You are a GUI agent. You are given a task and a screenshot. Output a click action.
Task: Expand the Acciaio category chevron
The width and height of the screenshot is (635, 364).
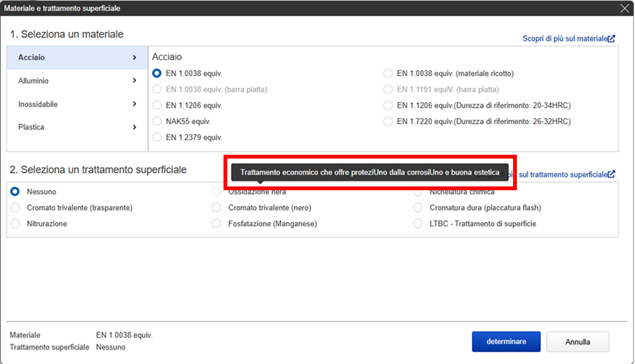pyautogui.click(x=135, y=58)
